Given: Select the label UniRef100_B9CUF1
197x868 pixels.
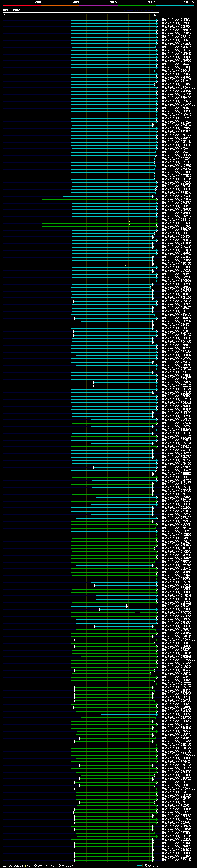Looking at the screenshot, I should (177, 738).
